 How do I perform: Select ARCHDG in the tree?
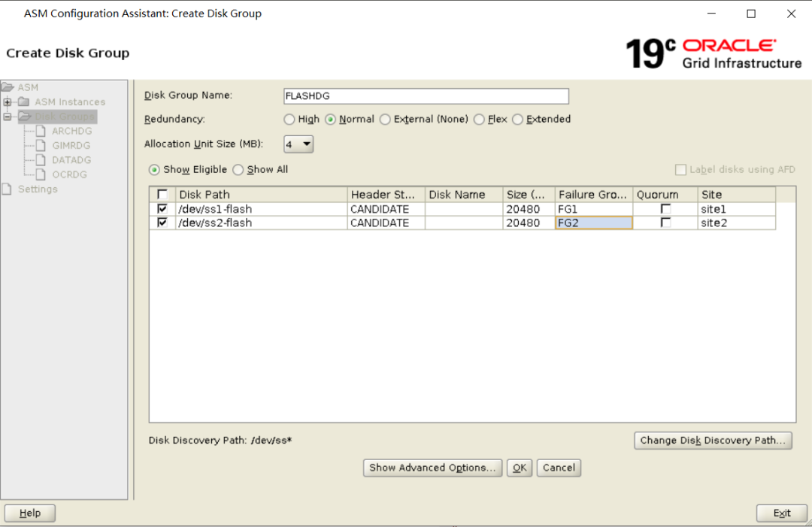pos(72,131)
